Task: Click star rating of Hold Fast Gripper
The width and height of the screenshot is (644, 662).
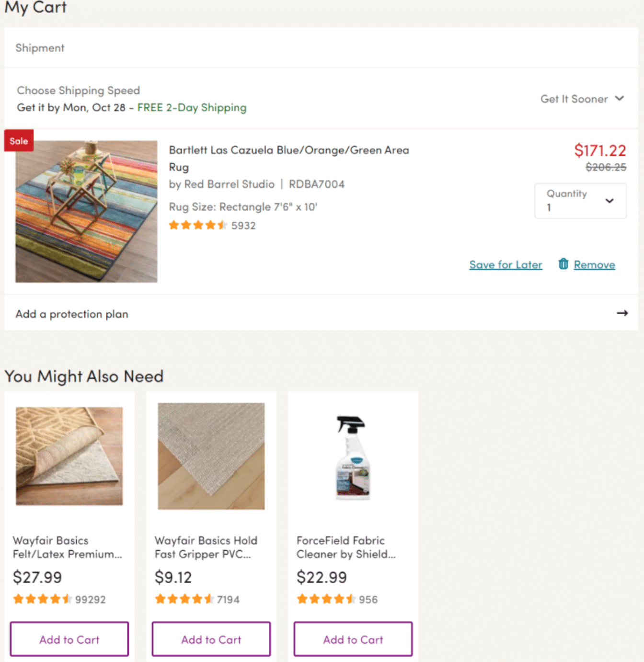Action: [184, 599]
